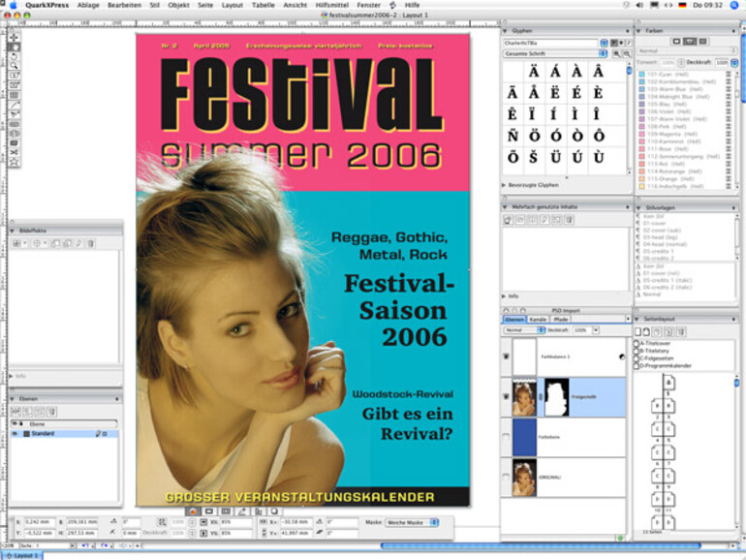The width and height of the screenshot is (746, 560).
Task: Select the Content hand tool
Action: (15, 47)
